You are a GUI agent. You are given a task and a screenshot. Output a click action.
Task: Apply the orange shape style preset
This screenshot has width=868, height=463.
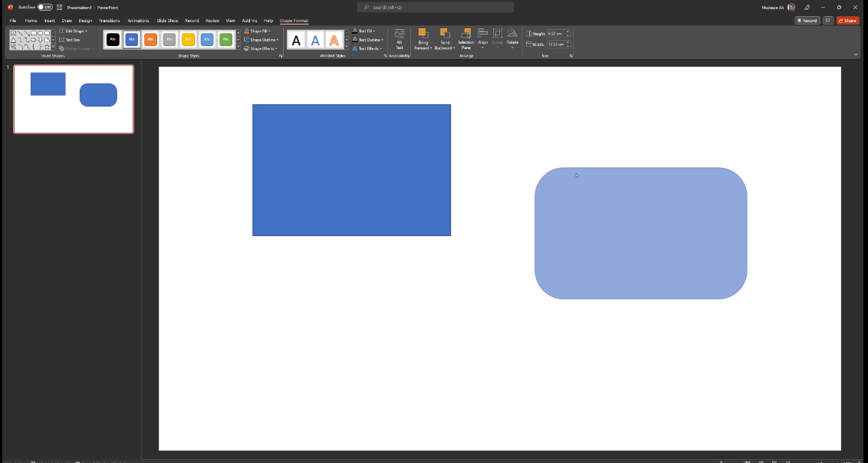[x=150, y=39]
